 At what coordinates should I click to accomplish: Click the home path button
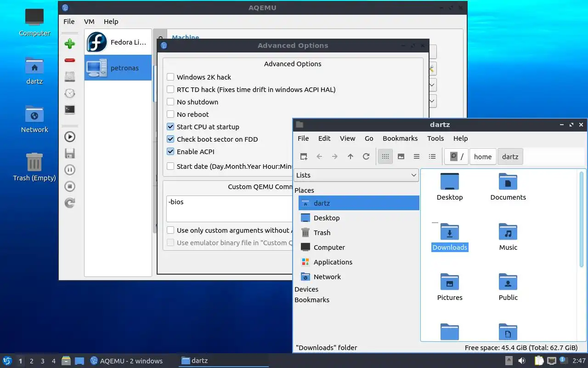(483, 156)
